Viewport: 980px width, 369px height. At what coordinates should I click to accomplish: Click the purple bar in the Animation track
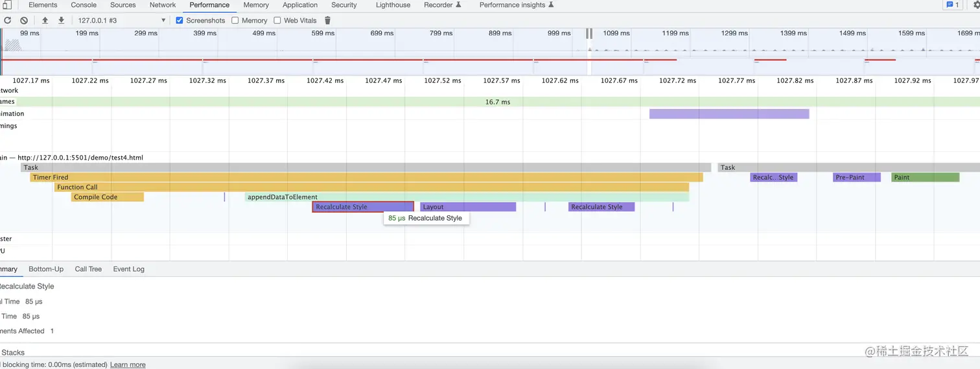(x=729, y=113)
